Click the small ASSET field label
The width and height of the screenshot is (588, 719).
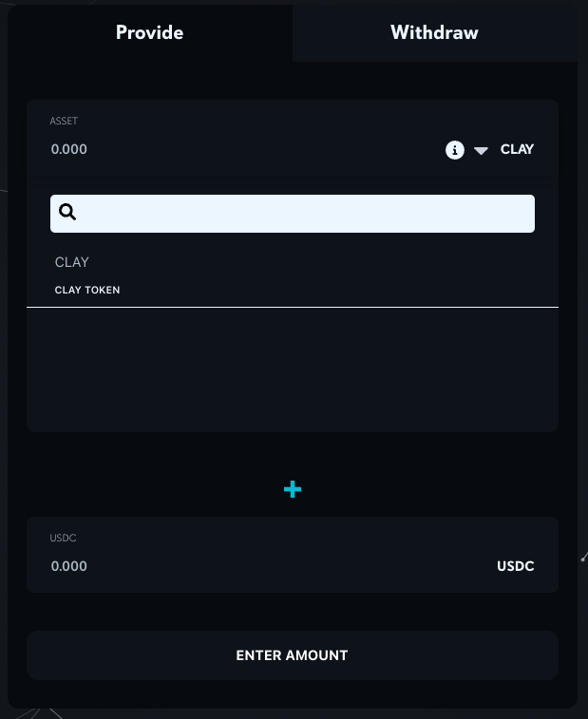tap(64, 122)
